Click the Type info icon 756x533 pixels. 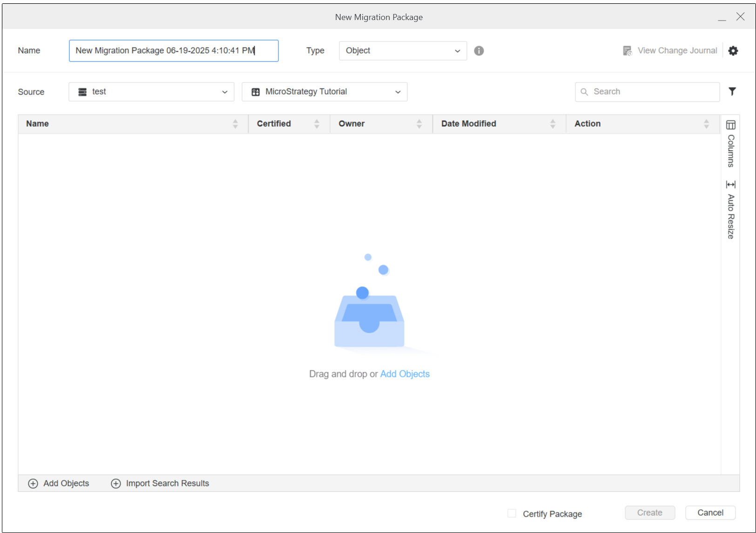click(479, 51)
